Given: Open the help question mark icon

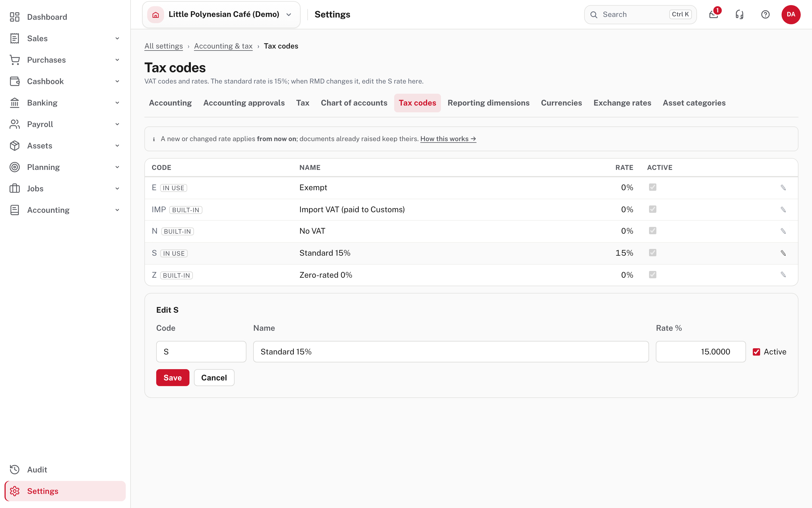Looking at the screenshot, I should pos(765,14).
